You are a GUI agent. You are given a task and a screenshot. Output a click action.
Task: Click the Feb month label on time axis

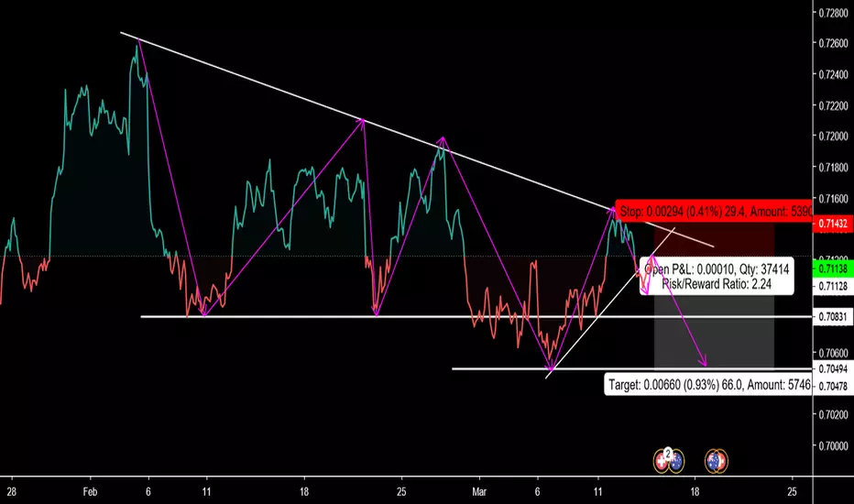[90, 492]
